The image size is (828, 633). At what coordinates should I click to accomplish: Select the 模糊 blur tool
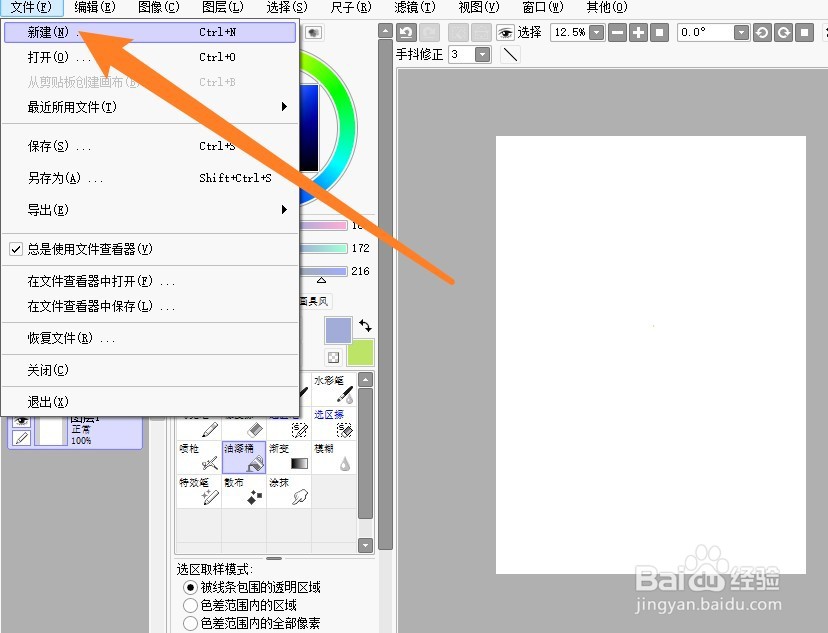tap(334, 457)
